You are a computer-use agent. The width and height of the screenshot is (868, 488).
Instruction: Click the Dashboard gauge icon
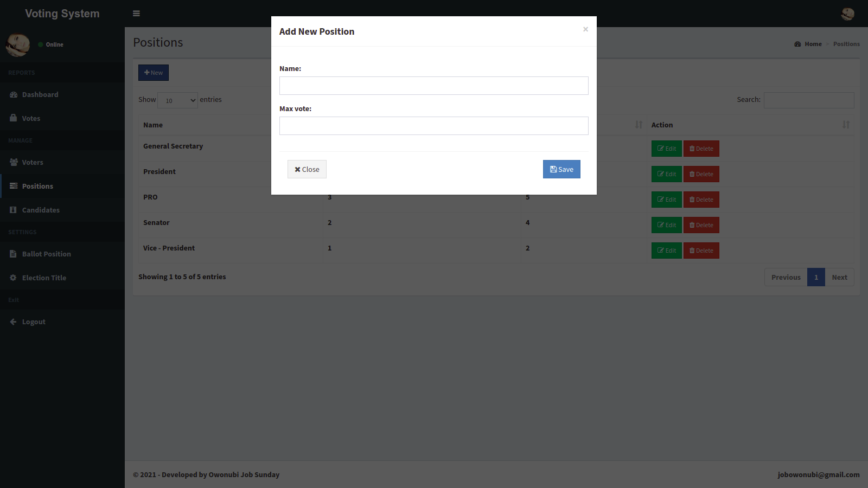[14, 94]
